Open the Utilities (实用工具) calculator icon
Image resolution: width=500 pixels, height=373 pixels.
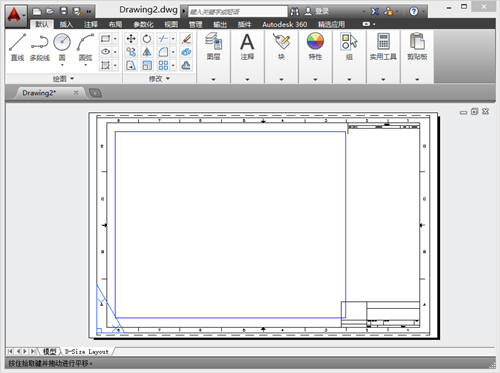[383, 41]
